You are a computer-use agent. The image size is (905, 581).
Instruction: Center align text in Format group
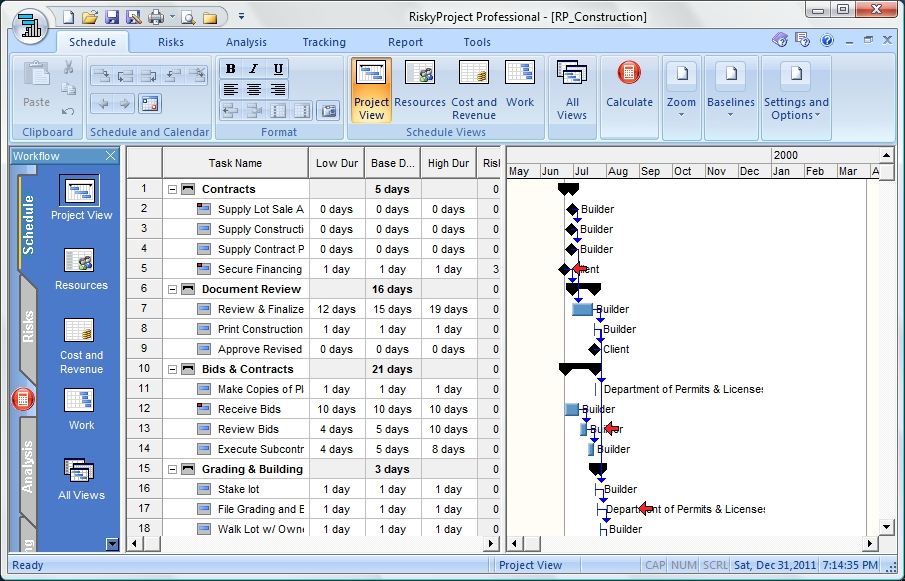[x=254, y=89]
